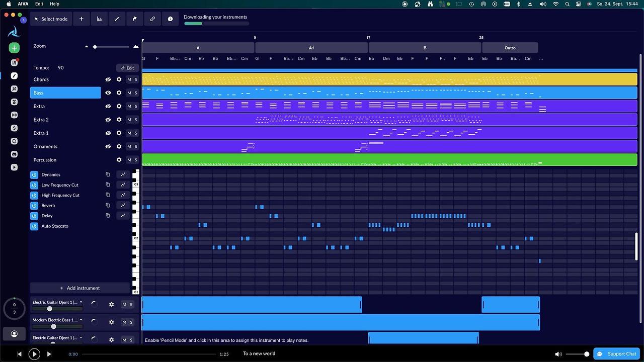Toggle visibility of Ornaments track
The image size is (644, 362).
point(108,146)
